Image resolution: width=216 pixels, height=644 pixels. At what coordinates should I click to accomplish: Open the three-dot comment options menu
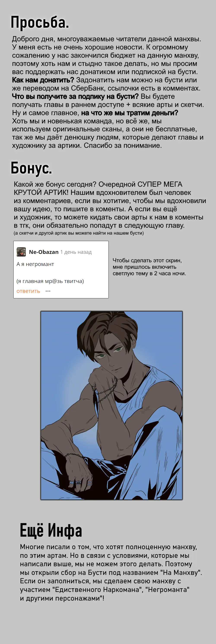point(48,291)
